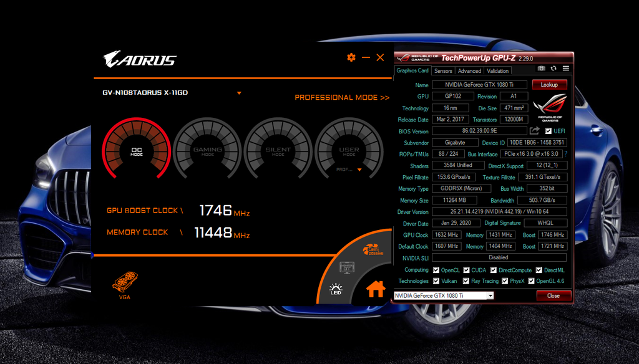Viewport: 639px width, 364px height.
Task: Click the large ROG logo in GPU-Z
Action: pos(550,107)
